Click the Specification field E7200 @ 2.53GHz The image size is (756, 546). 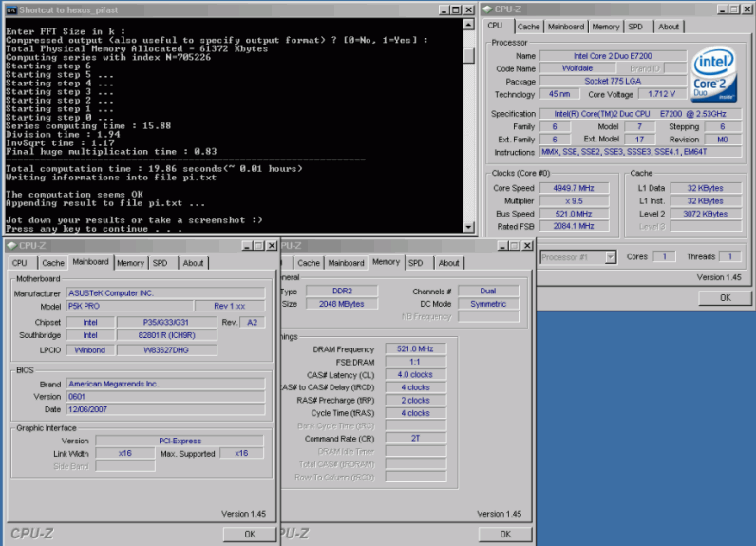pos(640,114)
